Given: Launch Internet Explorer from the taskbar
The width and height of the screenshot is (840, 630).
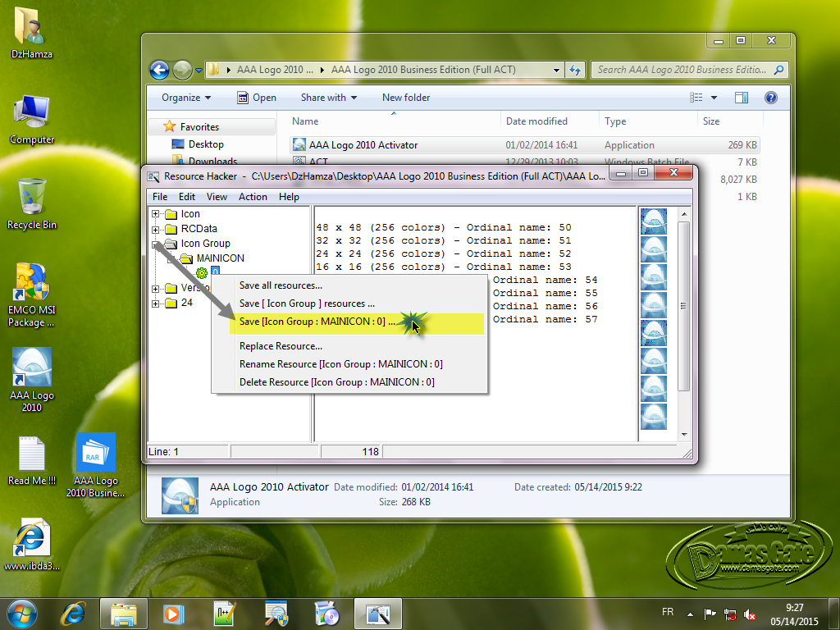Looking at the screenshot, I should [73, 614].
